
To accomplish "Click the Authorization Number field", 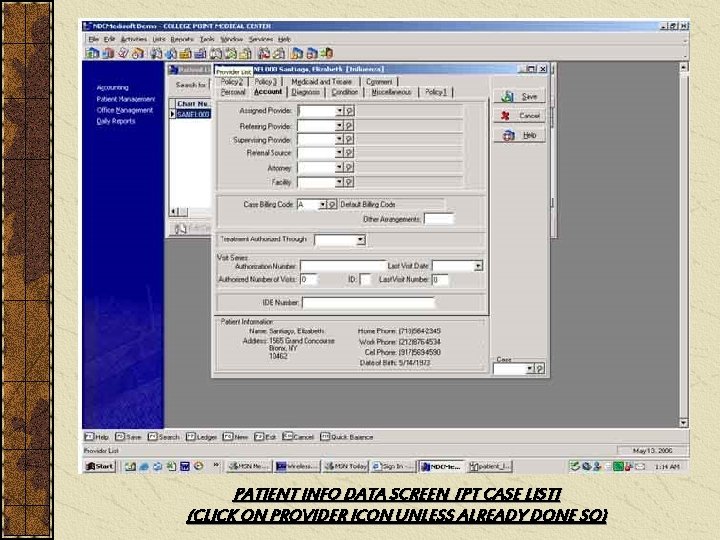I will tap(343, 266).
